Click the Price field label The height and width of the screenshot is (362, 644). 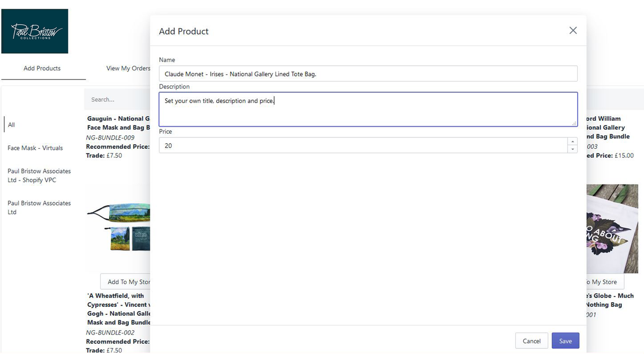tap(166, 132)
